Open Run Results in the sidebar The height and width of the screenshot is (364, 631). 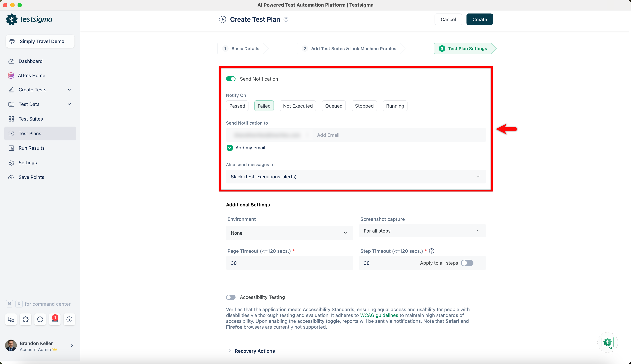click(x=32, y=148)
